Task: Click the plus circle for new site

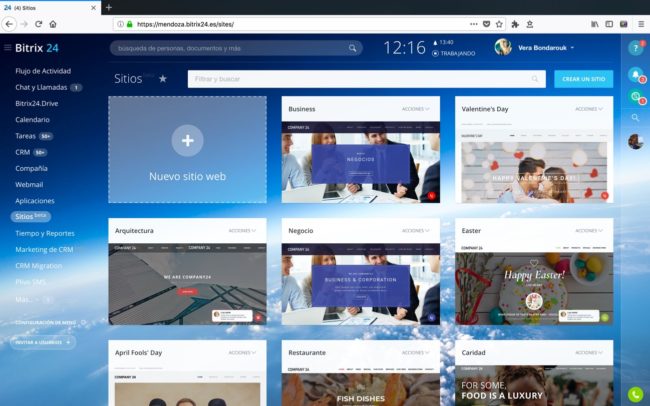Action: click(187, 141)
